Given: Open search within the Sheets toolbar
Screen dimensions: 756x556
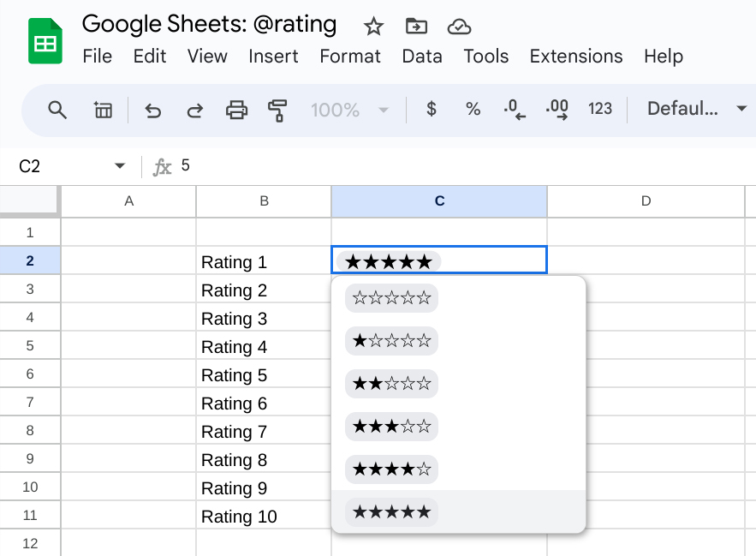Looking at the screenshot, I should click(x=57, y=109).
